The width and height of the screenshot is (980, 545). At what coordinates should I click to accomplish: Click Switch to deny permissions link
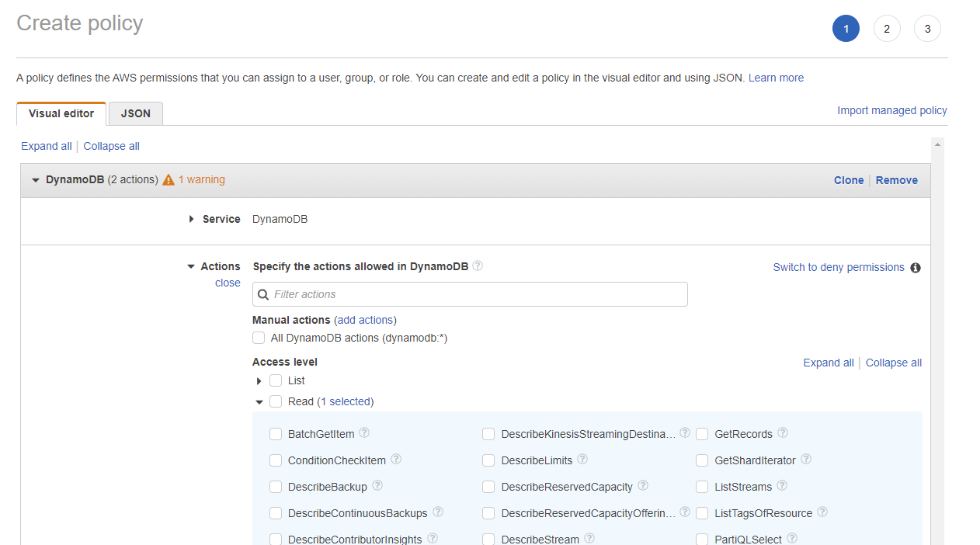839,267
